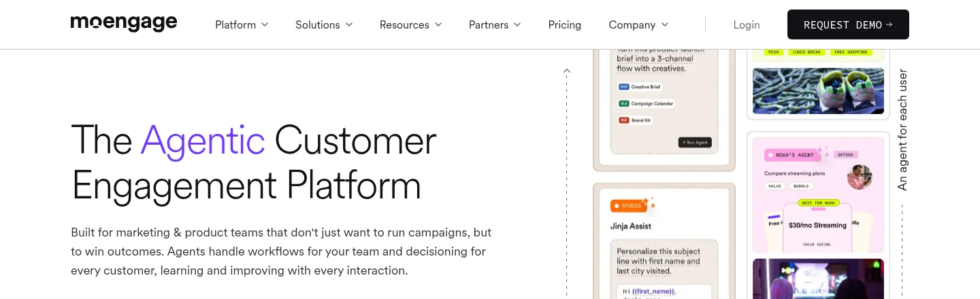
Task: Click the upward arrow on dashed line
Action: tap(566, 71)
